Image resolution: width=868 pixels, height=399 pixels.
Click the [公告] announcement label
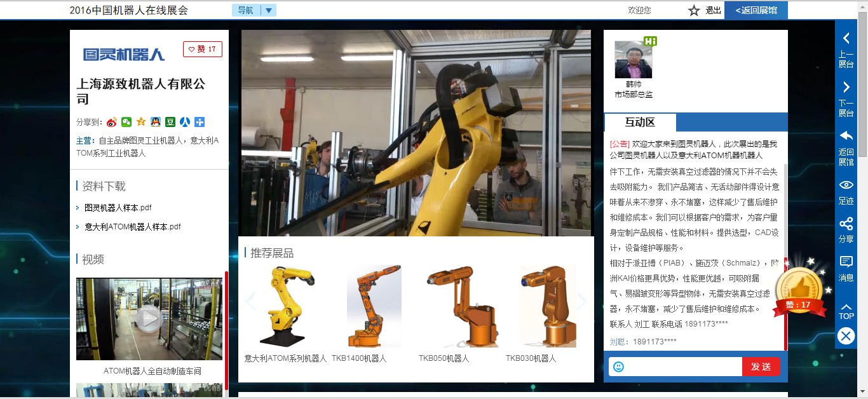pyautogui.click(x=620, y=144)
